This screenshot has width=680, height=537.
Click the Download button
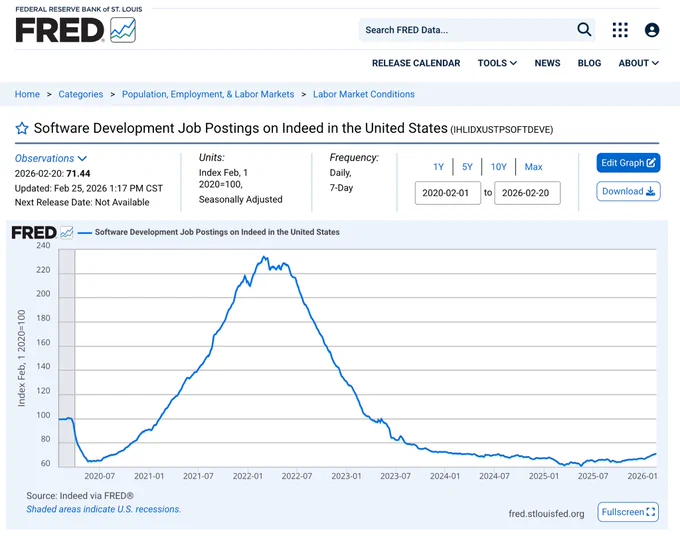[628, 191]
